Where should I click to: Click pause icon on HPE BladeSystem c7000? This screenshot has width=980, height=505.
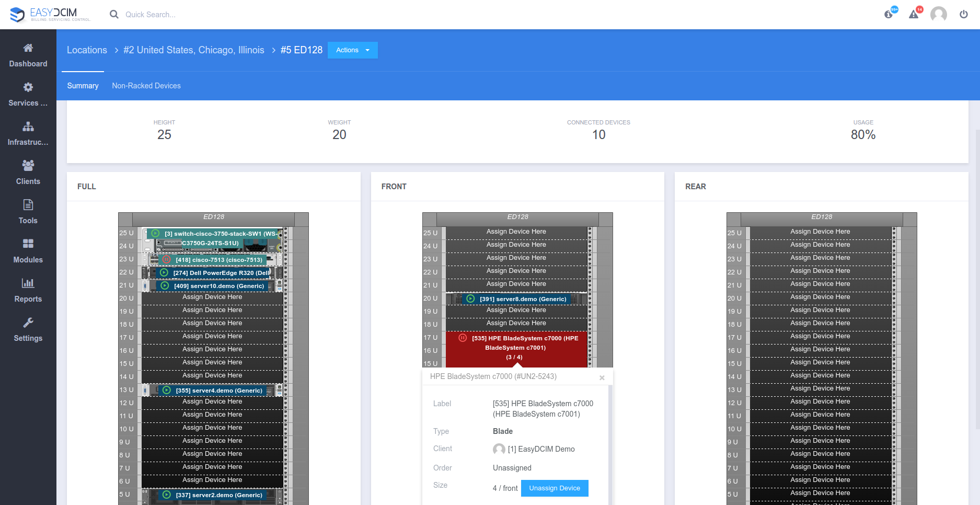(463, 338)
